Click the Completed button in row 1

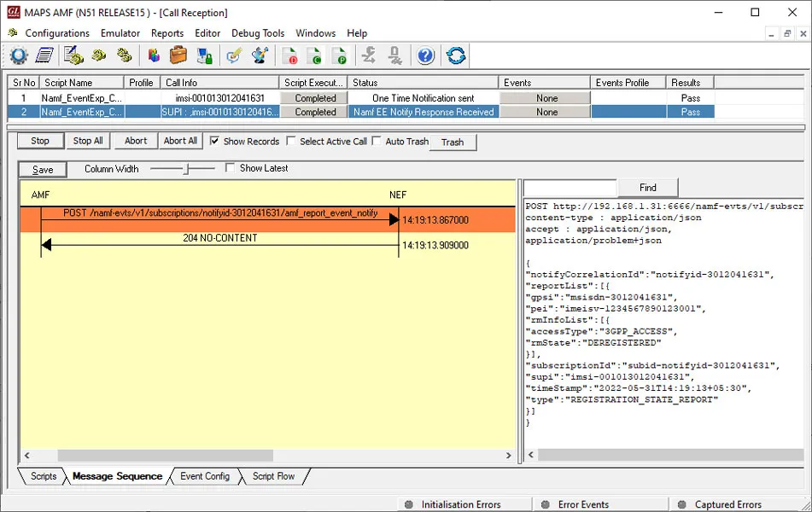click(x=315, y=98)
